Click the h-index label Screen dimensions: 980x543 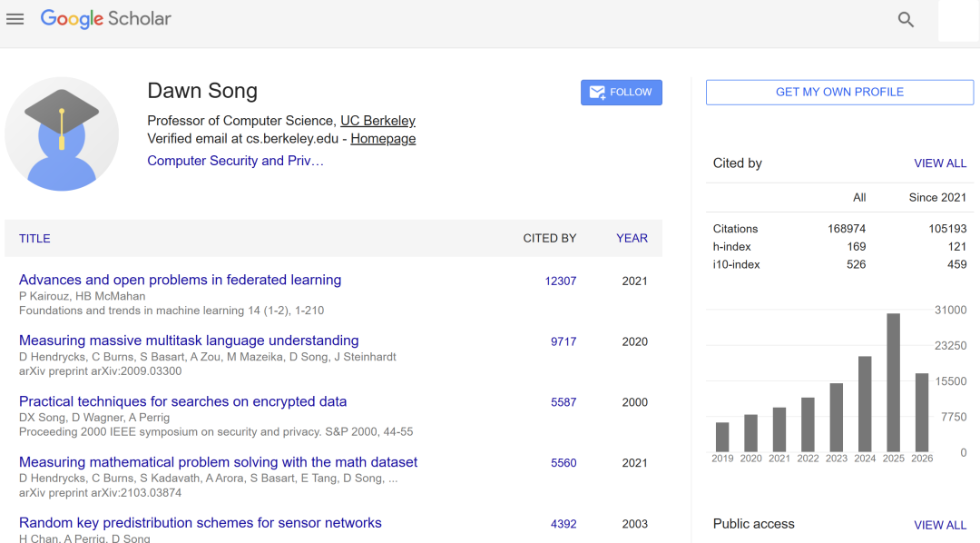click(x=732, y=247)
